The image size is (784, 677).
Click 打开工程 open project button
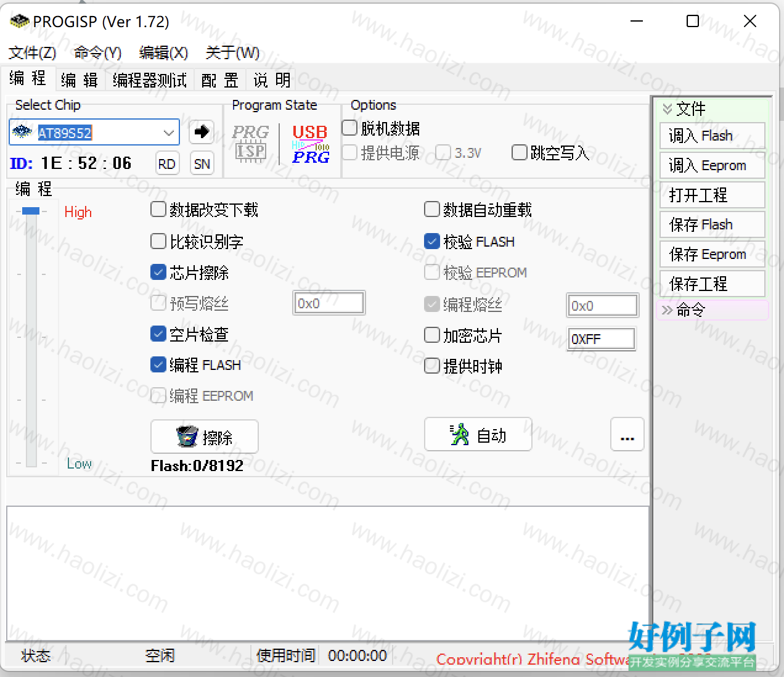(713, 195)
